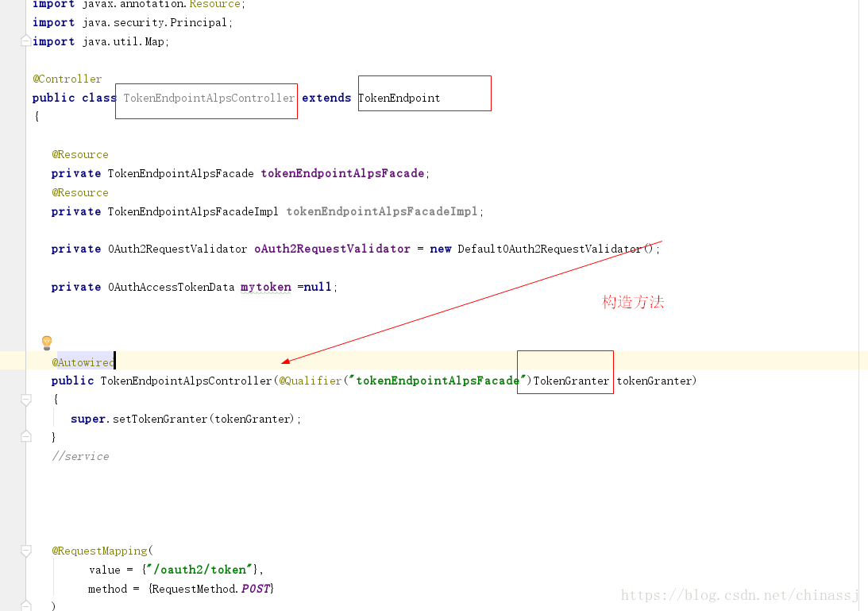
Task: Select the mytoken field name
Action: pyautogui.click(x=265, y=287)
